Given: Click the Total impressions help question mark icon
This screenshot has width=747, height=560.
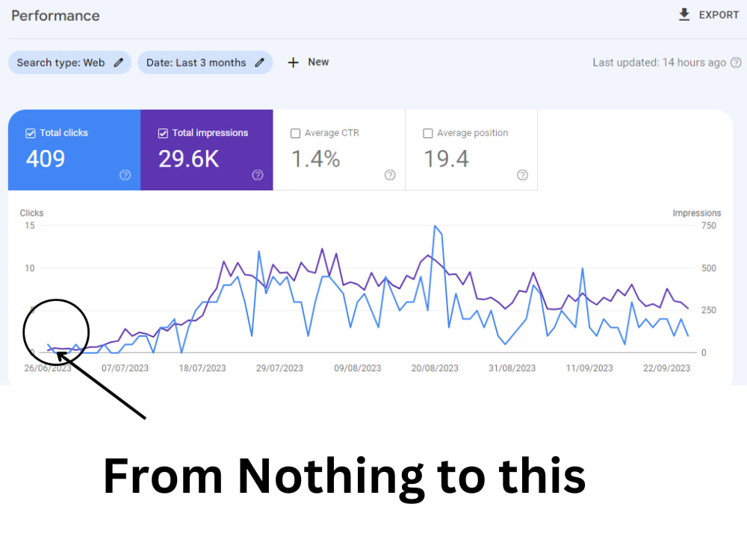Looking at the screenshot, I should (x=257, y=175).
